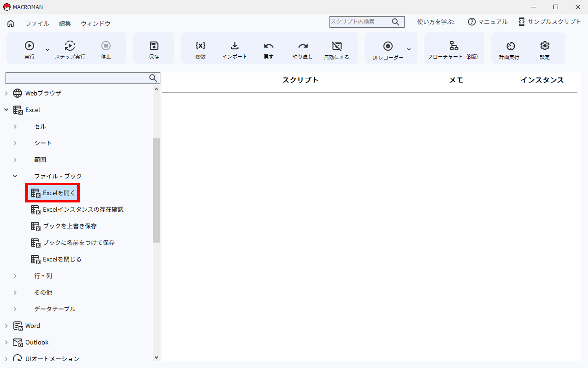The width and height of the screenshot is (588, 368).
Task: Click the scroll down arrow in action list
Action: point(156,357)
